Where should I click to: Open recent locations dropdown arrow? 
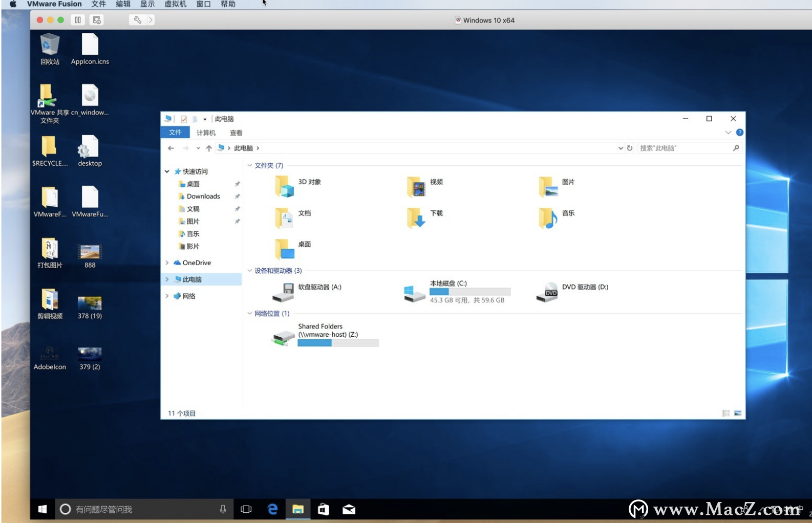[198, 148]
